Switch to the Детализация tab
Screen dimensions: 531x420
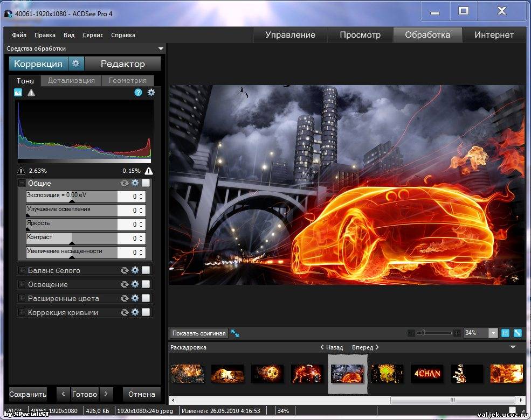(x=71, y=81)
